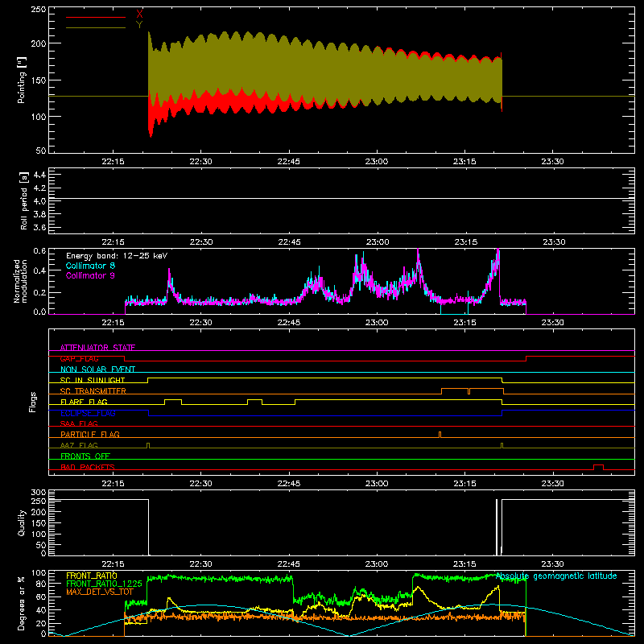Click the SAA_FLAG label
The image size is (644, 644).
(79, 423)
